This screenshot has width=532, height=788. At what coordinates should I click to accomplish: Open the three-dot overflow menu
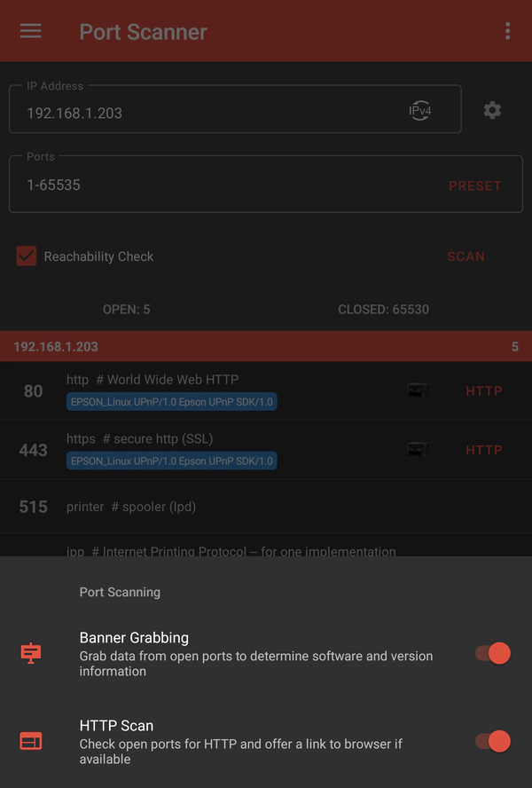pyautogui.click(x=507, y=31)
